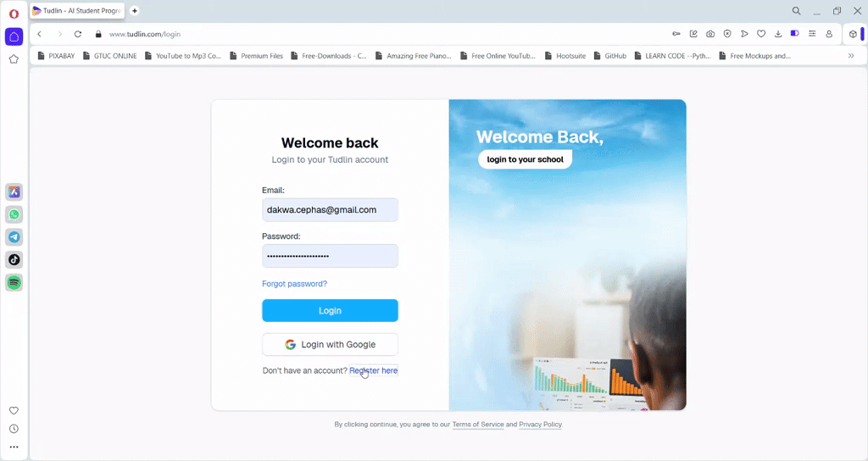
Task: Click the heart icon in address bar
Action: pyautogui.click(x=761, y=34)
